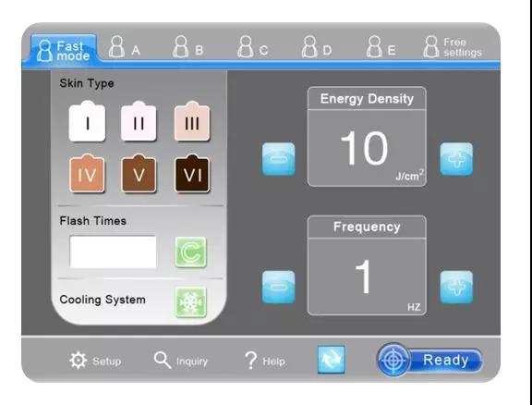Clear flash count with green C button
Viewport: 532px width, 405px height.
[190, 252]
